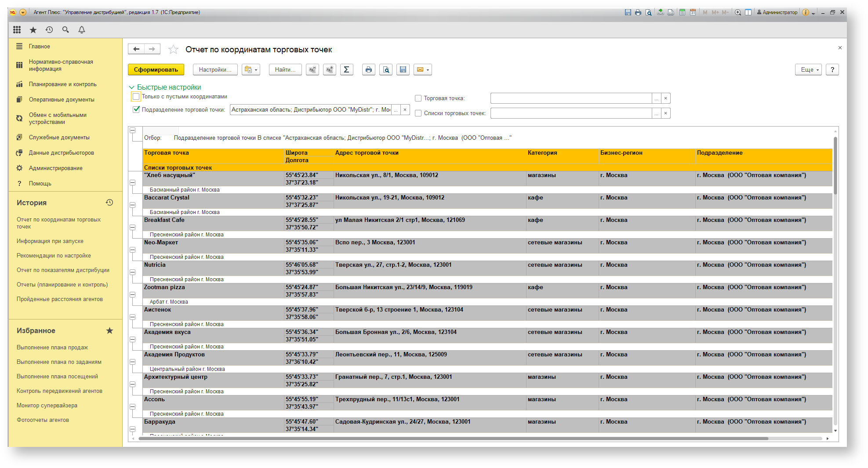The width and height of the screenshot is (868, 468).
Task: Collapse all groups toolbar icon
Action: pos(312,69)
